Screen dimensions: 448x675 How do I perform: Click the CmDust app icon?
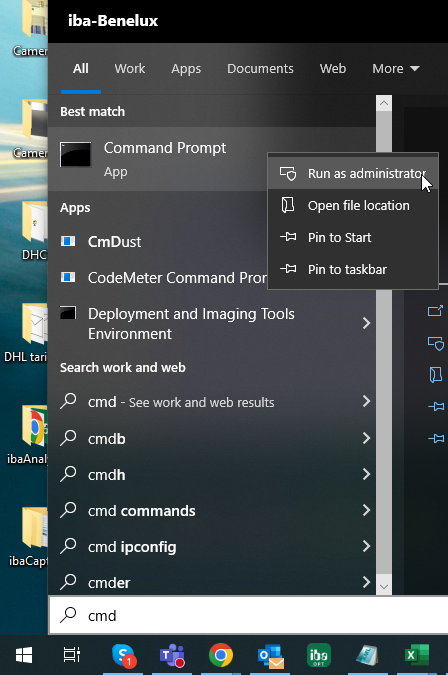68,241
